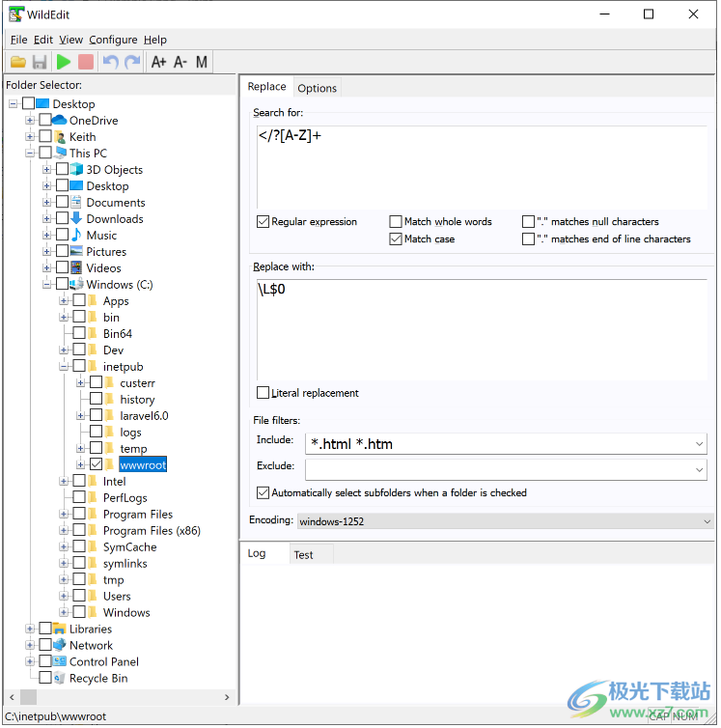The height and width of the screenshot is (728, 721).
Task: Decrease font size with A- icon
Action: 180,63
